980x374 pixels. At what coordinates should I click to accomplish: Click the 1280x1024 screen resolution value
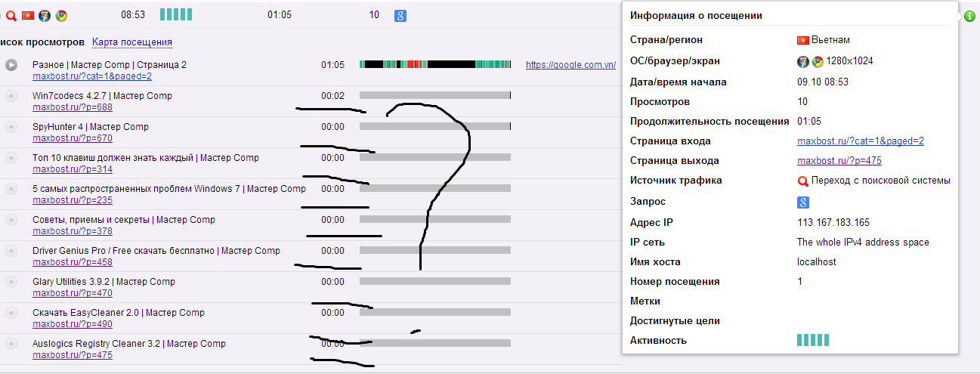(850, 61)
